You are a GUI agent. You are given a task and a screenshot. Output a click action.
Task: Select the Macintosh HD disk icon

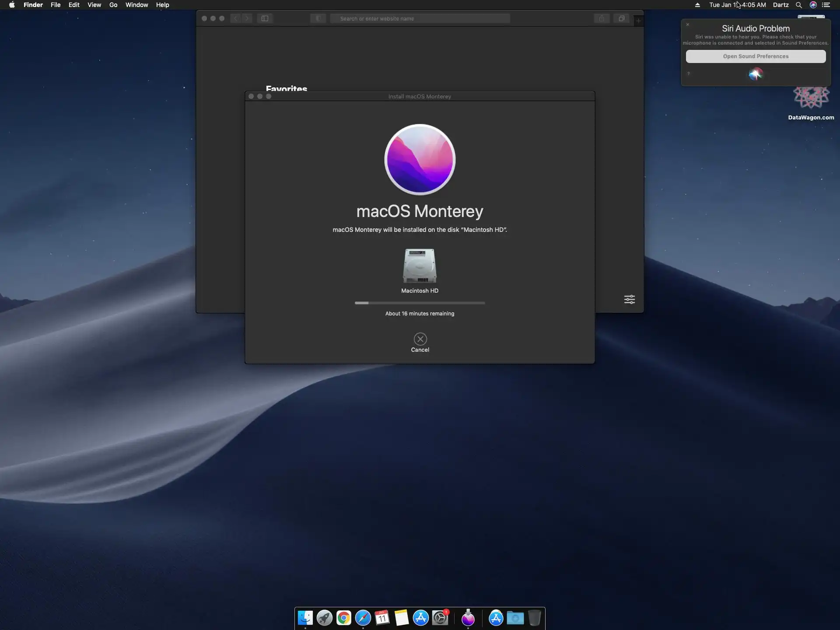tap(420, 266)
